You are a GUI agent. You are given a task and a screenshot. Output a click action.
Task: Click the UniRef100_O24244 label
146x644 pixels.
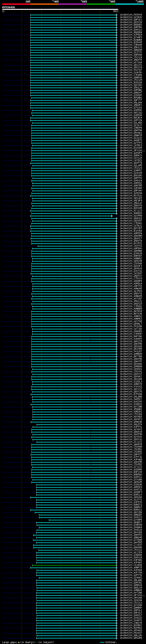point(131,600)
